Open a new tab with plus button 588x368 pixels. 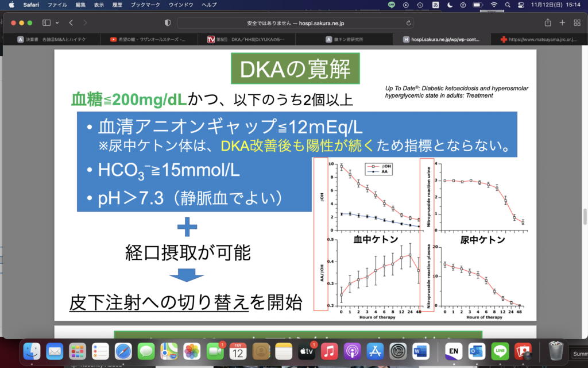[562, 22]
